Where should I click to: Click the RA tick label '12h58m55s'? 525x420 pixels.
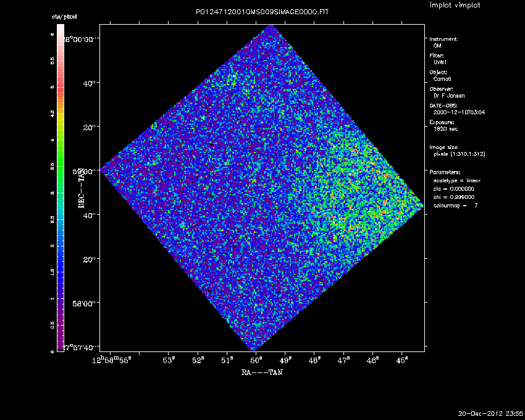(x=112, y=360)
